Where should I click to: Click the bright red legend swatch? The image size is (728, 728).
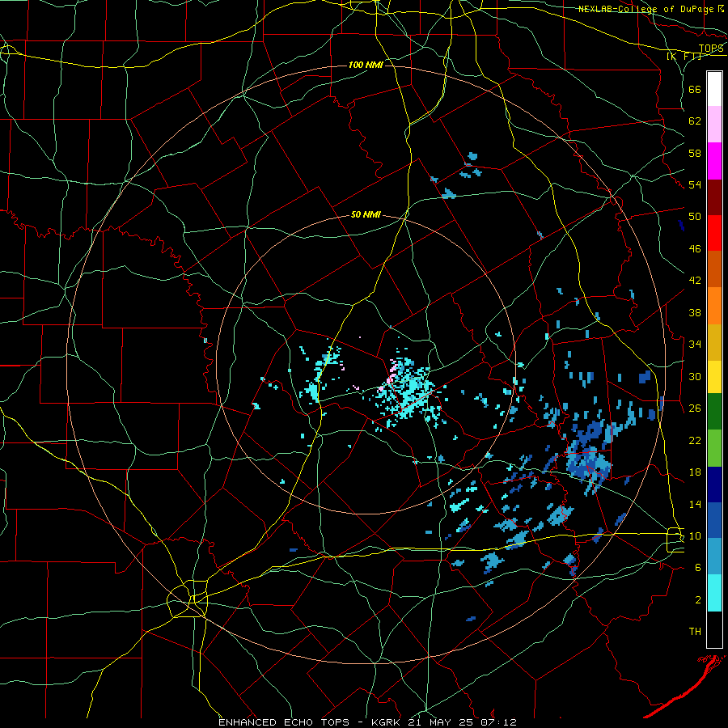pos(714,233)
